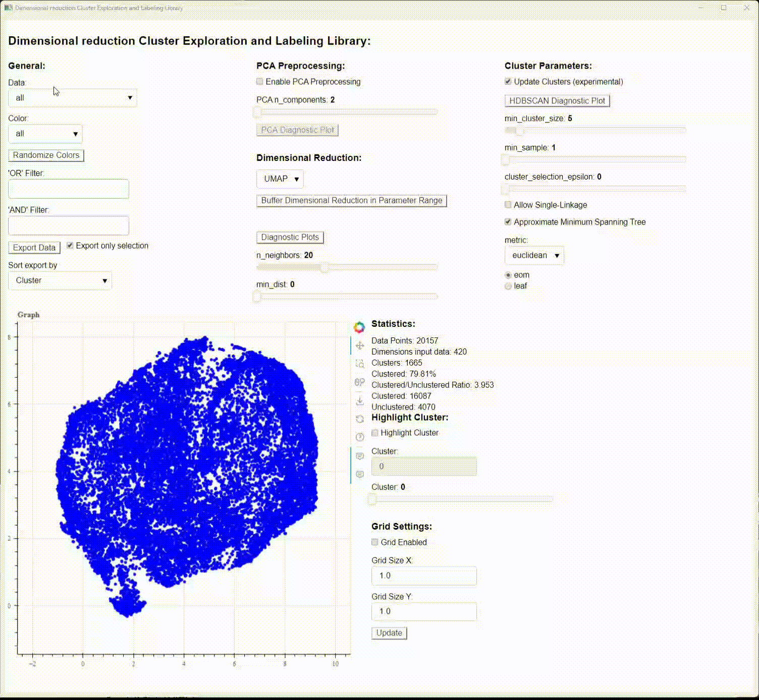The width and height of the screenshot is (759, 700).
Task: Click the Randomize Colors button
Action: [46, 155]
